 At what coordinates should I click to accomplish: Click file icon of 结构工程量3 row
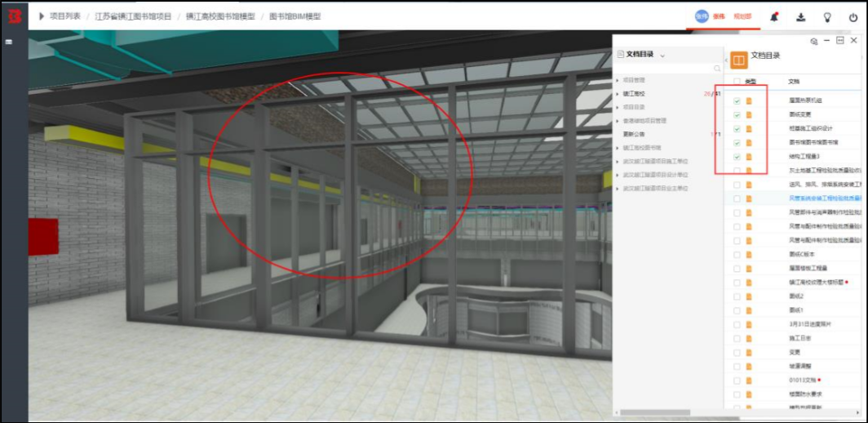(749, 157)
